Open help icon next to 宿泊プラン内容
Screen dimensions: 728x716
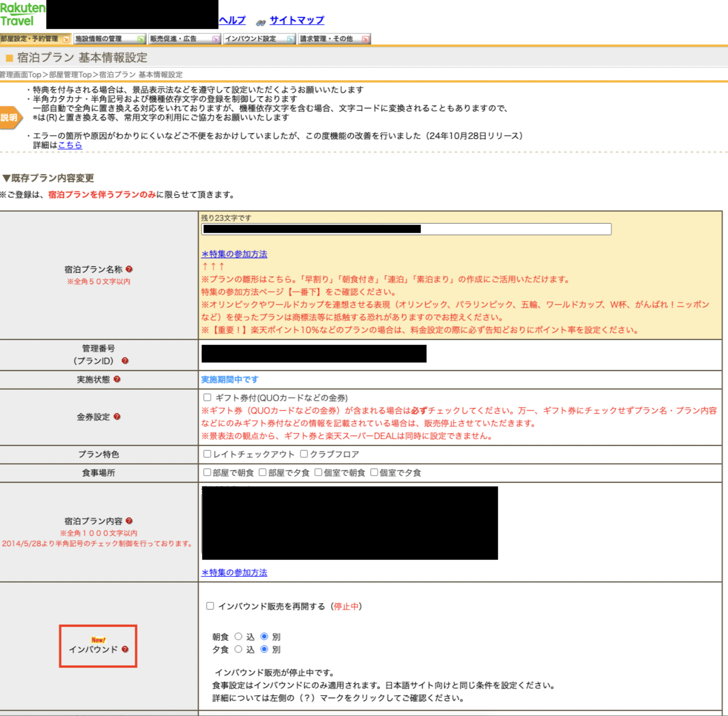[x=129, y=521]
